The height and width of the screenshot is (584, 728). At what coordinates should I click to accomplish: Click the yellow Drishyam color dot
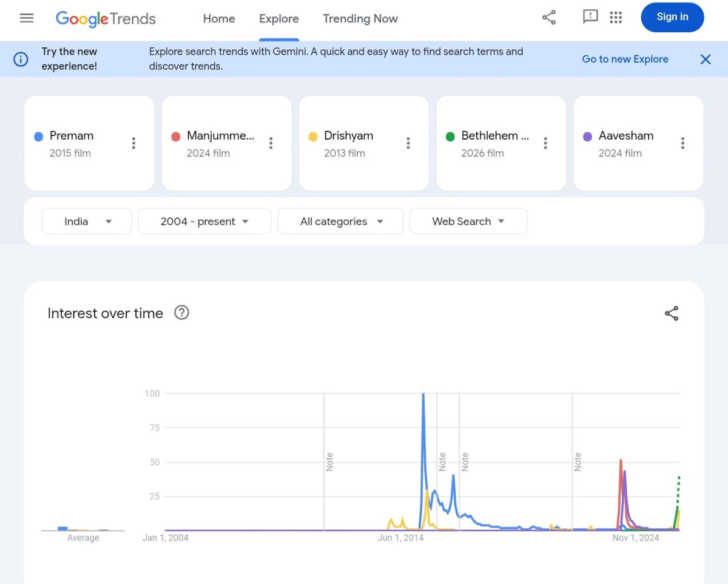click(x=313, y=137)
